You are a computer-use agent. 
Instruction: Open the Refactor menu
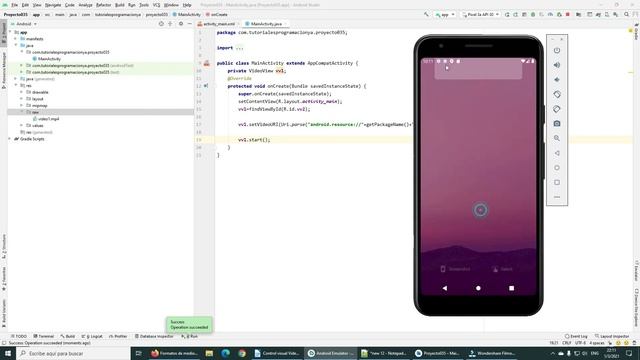pos(103,5)
